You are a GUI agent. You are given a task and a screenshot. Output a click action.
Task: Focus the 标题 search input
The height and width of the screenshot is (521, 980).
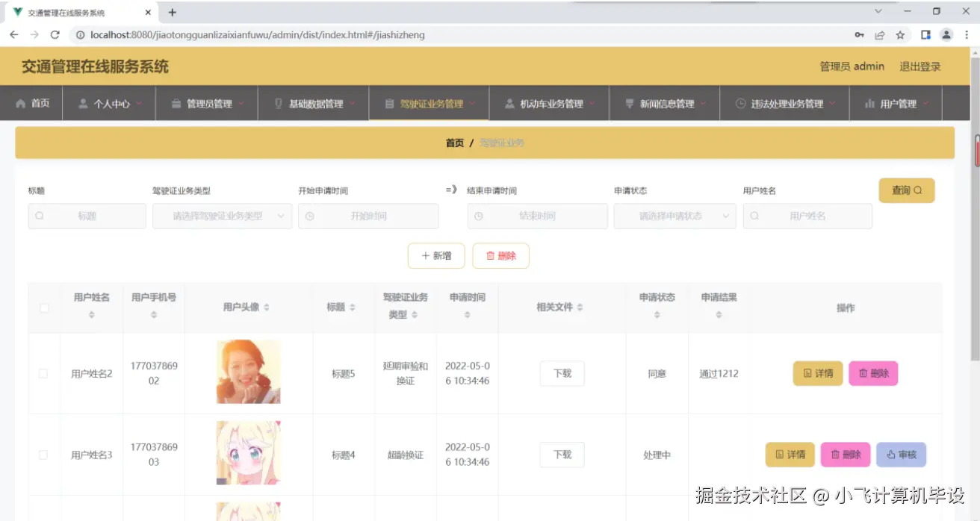[87, 216]
